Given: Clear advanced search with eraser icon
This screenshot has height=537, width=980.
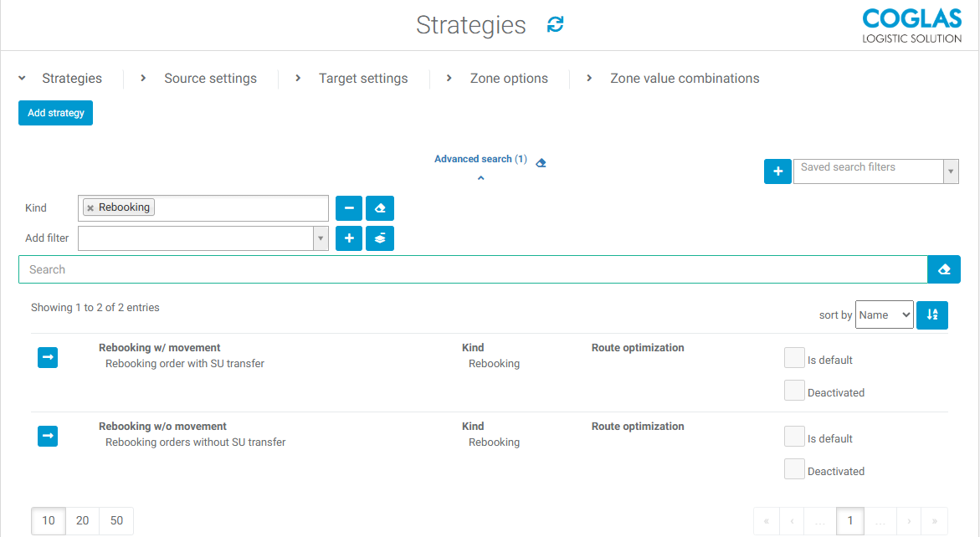Looking at the screenshot, I should point(541,162).
